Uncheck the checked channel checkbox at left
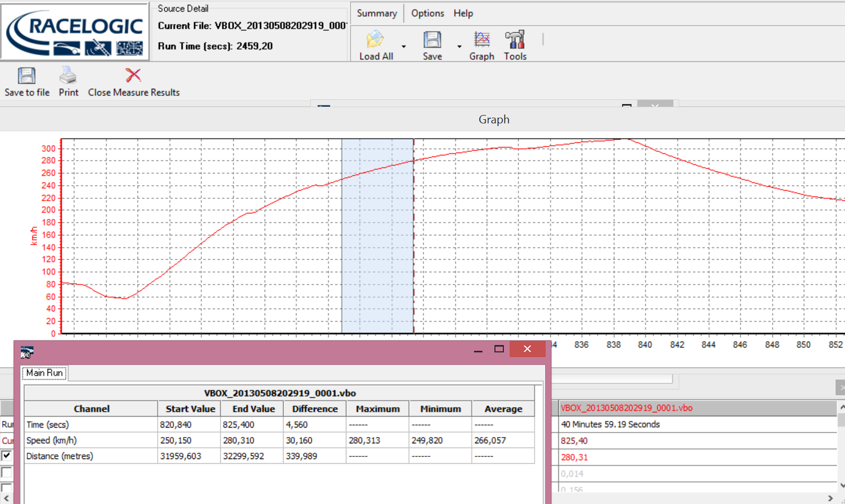 pos(6,456)
